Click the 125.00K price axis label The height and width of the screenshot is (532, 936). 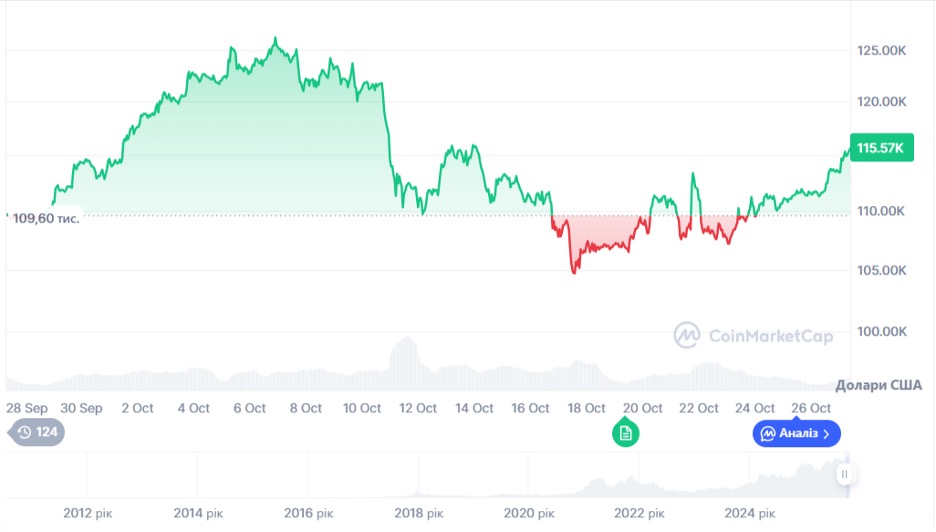tap(881, 50)
